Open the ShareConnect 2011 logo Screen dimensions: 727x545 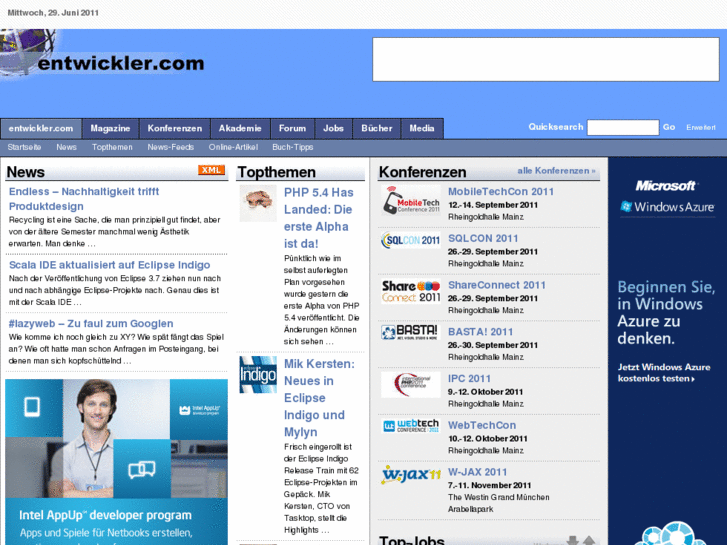(x=411, y=291)
